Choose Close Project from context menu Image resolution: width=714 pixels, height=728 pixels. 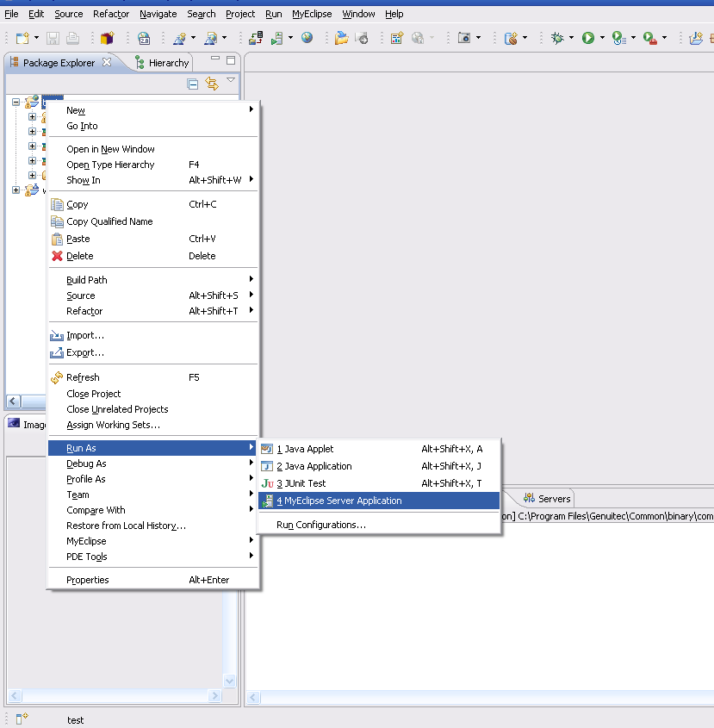pos(153,394)
